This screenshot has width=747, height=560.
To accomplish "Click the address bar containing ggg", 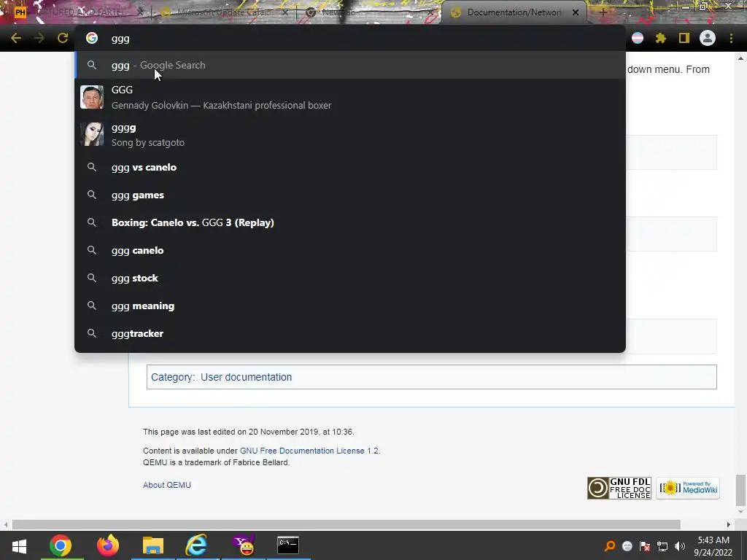I will coord(350,39).
